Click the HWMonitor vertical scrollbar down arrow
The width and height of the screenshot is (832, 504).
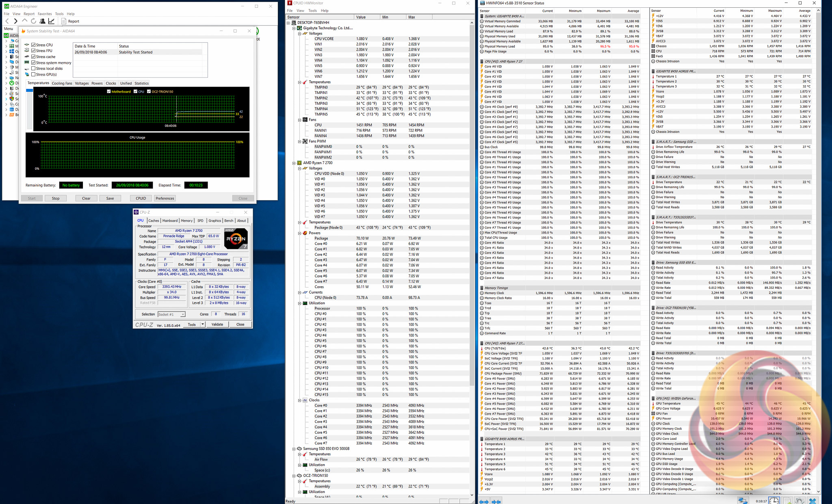click(x=472, y=495)
